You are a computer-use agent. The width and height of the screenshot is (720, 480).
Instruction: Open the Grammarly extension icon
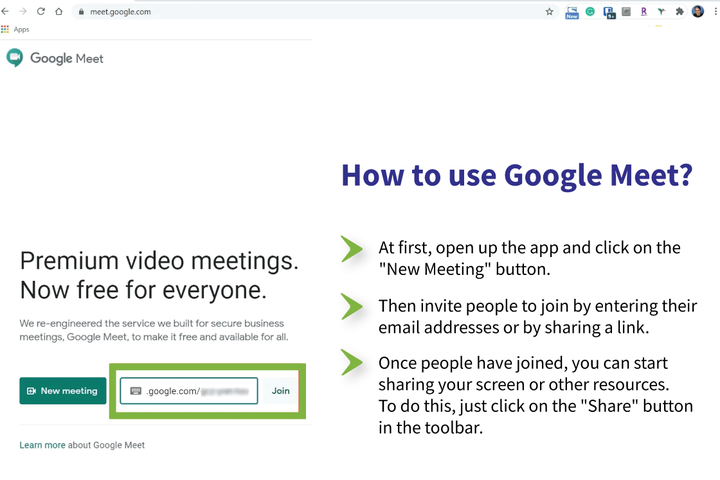tap(590, 12)
